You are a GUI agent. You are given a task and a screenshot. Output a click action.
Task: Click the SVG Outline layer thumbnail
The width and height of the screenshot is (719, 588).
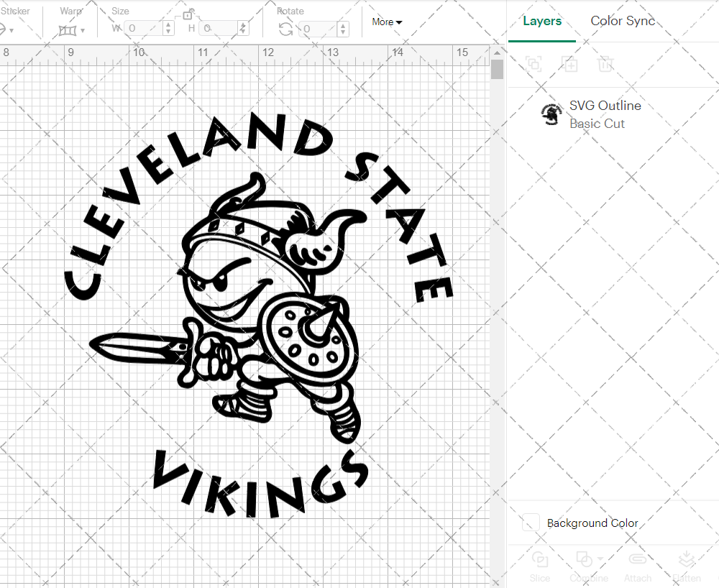tap(551, 114)
